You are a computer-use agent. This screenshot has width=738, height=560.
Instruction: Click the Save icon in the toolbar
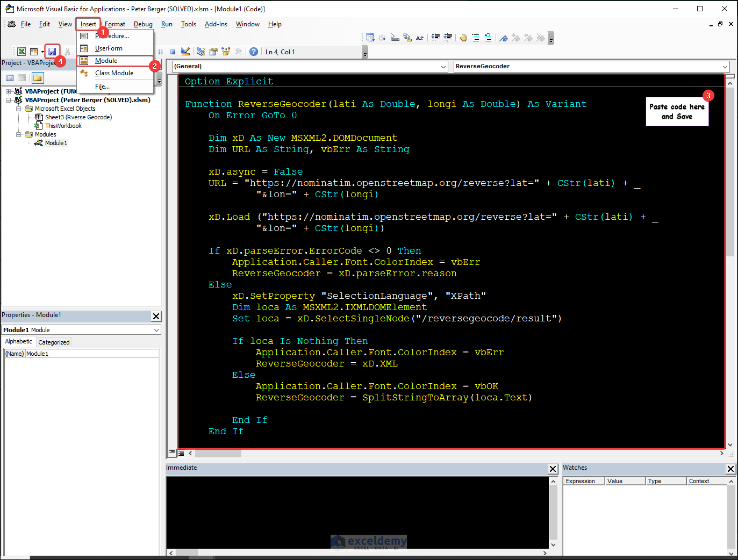[52, 52]
